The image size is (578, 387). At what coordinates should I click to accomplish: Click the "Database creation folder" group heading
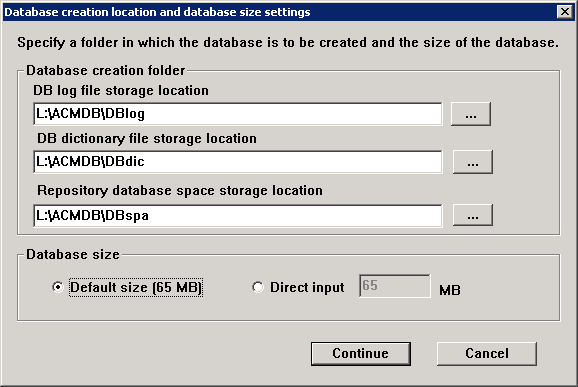[105, 70]
